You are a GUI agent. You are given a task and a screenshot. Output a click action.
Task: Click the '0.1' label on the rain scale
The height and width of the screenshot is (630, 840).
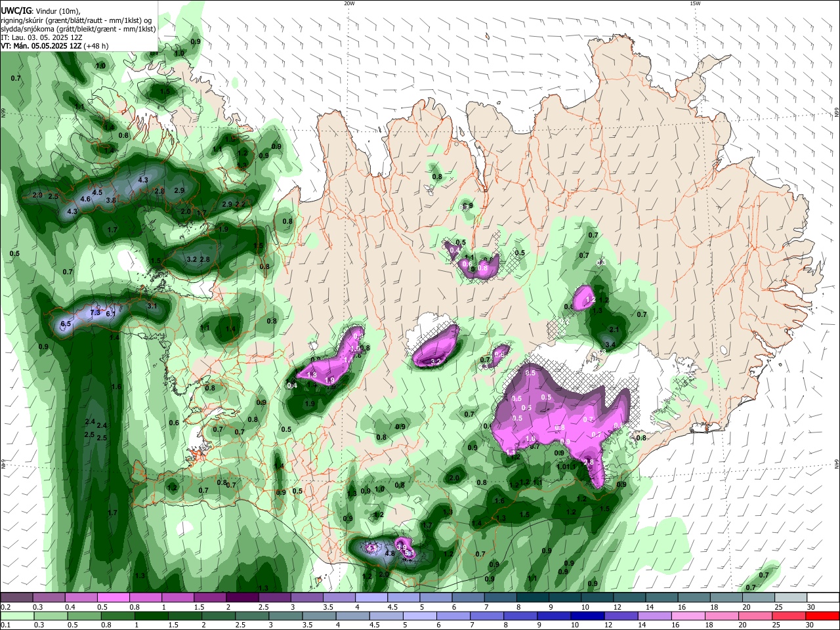pyautogui.click(x=5, y=625)
